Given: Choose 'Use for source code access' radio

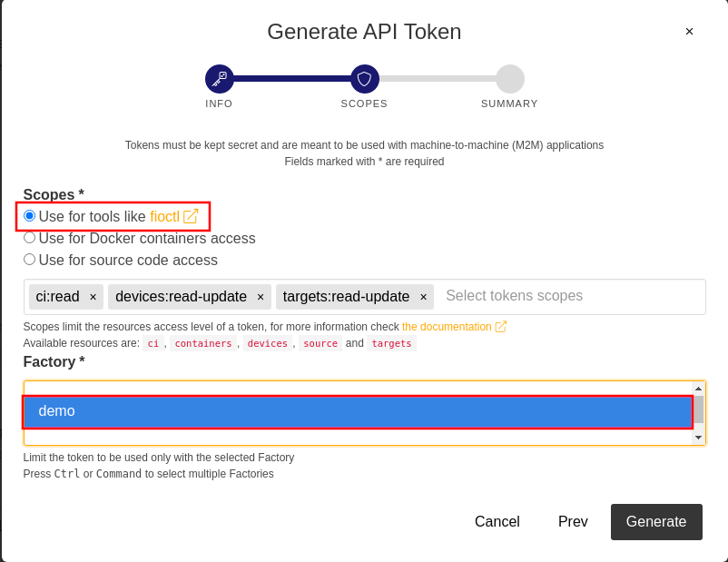Looking at the screenshot, I should [30, 260].
